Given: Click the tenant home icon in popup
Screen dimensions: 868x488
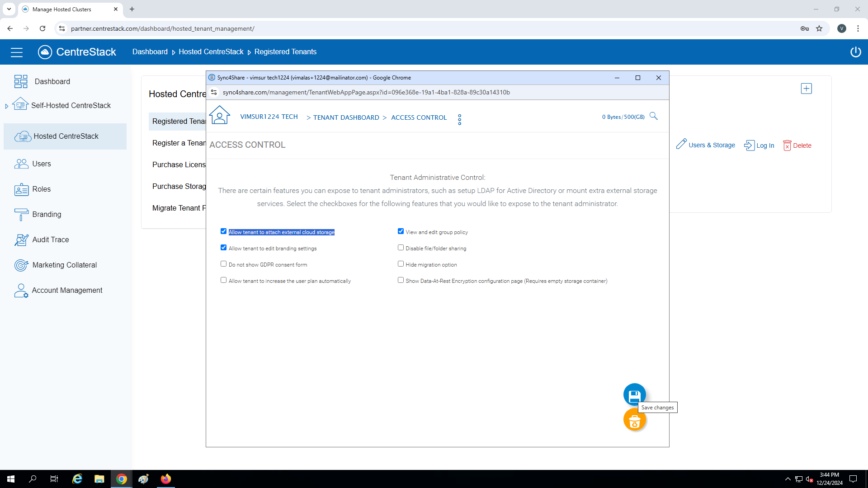Looking at the screenshot, I should (220, 115).
